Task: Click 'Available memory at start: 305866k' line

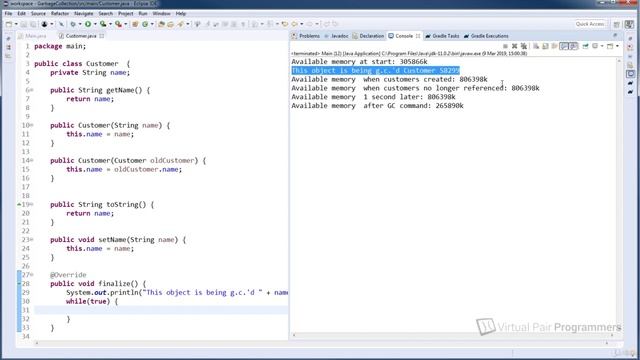Action: tap(359, 62)
